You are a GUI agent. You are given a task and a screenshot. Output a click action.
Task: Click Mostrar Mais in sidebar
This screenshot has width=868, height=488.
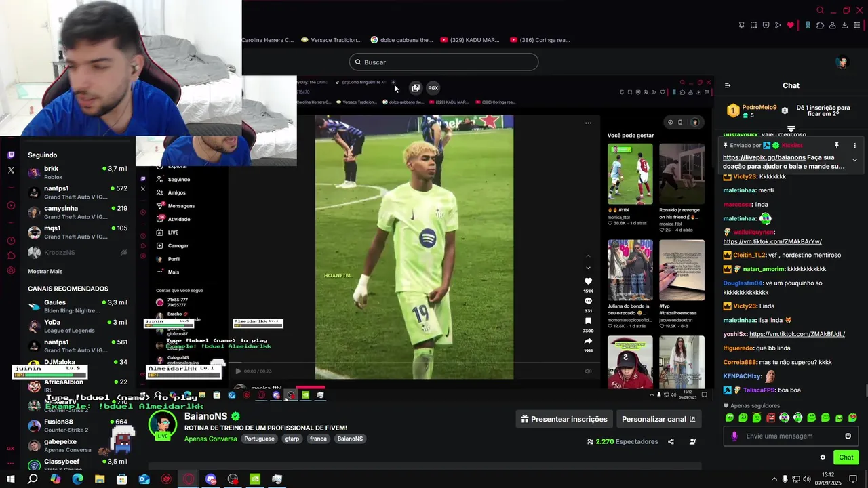coord(45,271)
